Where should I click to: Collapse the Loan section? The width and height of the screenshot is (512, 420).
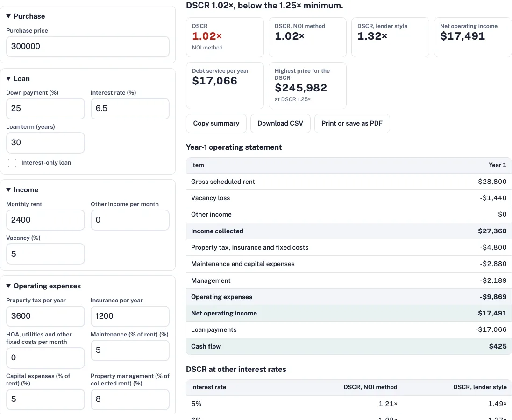click(x=18, y=79)
